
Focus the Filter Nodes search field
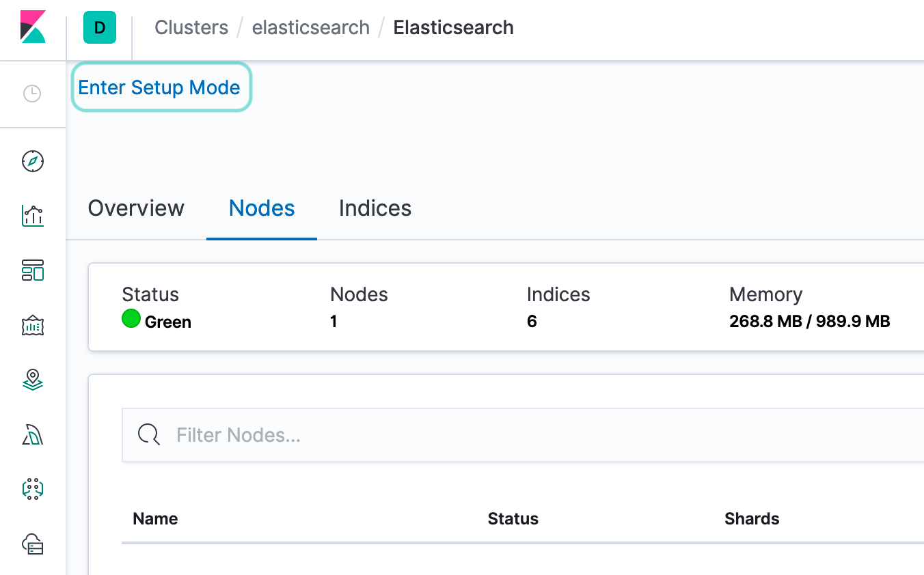pos(523,435)
